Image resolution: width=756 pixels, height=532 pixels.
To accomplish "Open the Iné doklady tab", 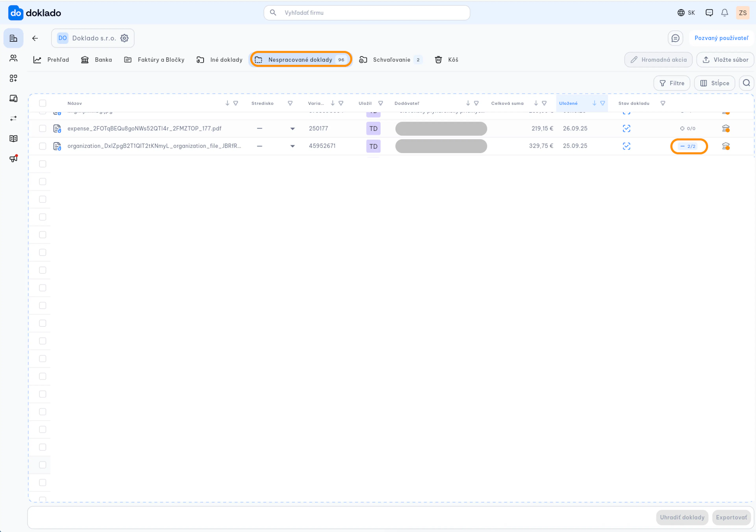I will point(219,60).
